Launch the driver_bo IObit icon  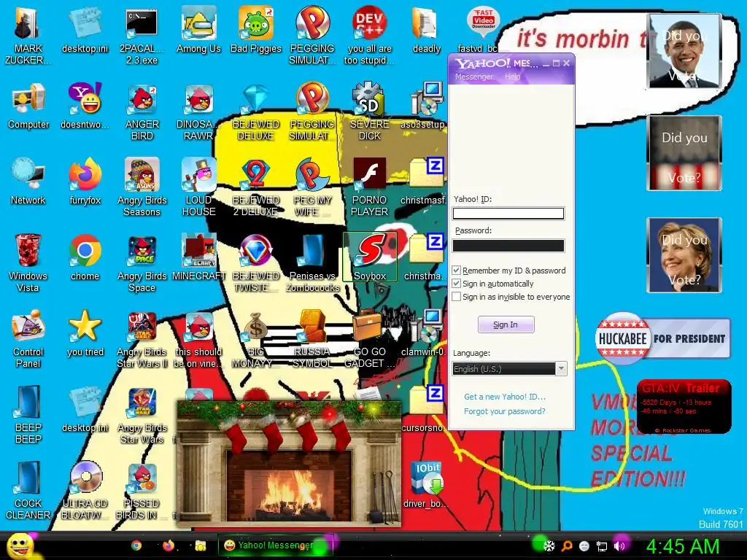426,485
